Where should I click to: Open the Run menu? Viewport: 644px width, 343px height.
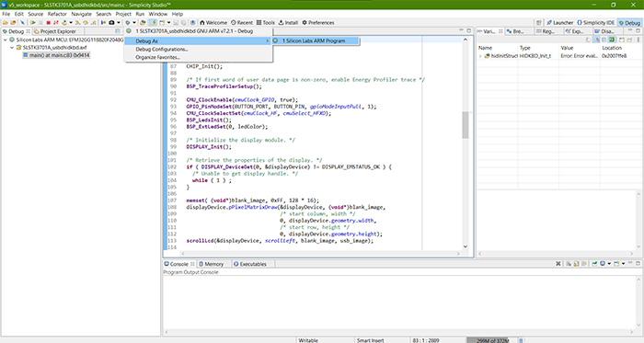(x=140, y=14)
